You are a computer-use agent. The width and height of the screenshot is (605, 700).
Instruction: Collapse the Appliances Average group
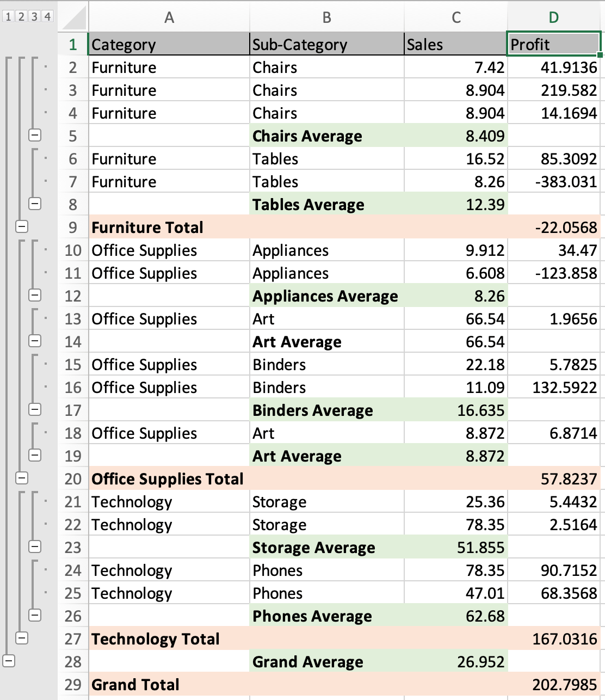click(x=35, y=296)
